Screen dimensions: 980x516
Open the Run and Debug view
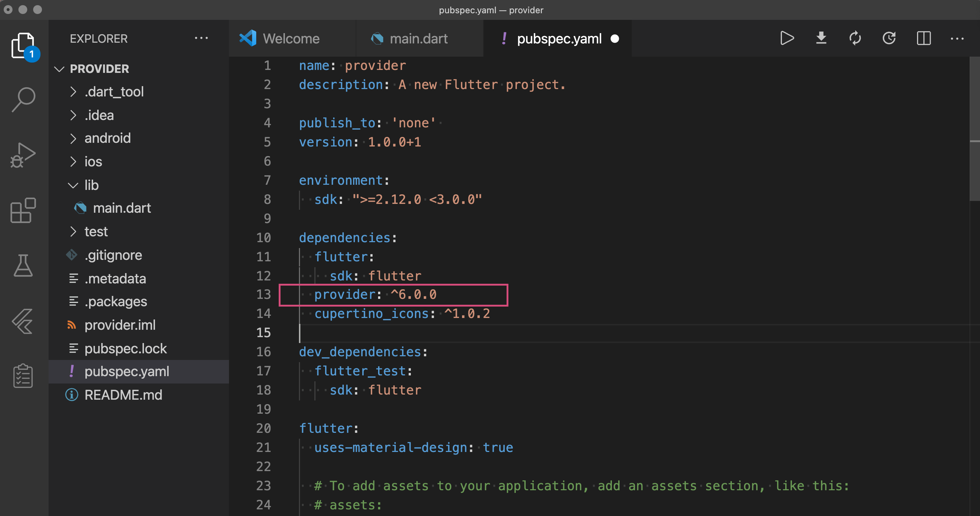pyautogui.click(x=23, y=156)
